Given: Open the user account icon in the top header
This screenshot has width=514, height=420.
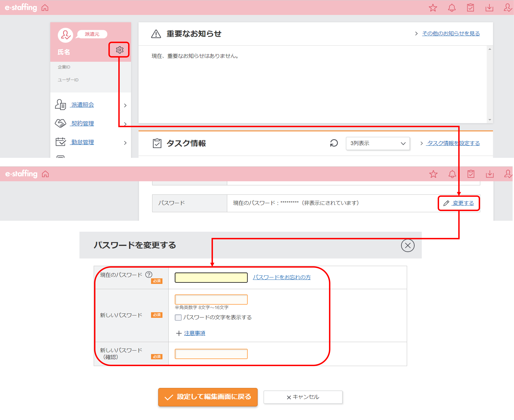Looking at the screenshot, I should point(508,8).
